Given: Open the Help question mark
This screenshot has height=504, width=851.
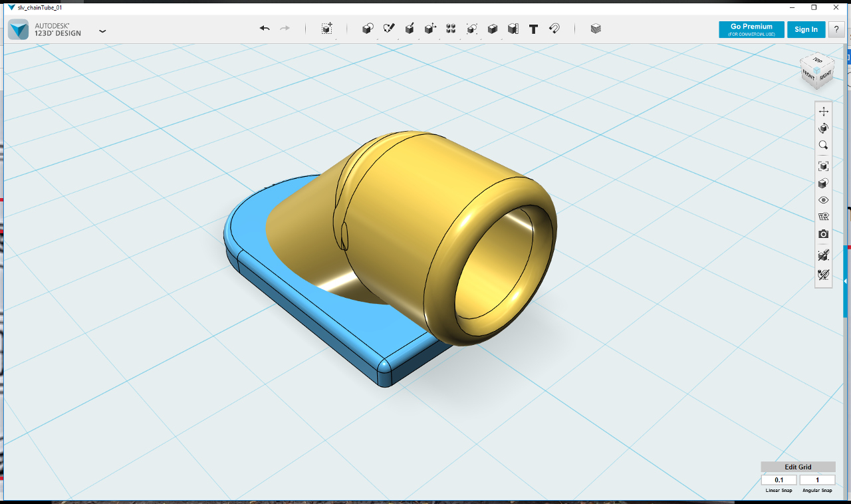Looking at the screenshot, I should (x=836, y=29).
